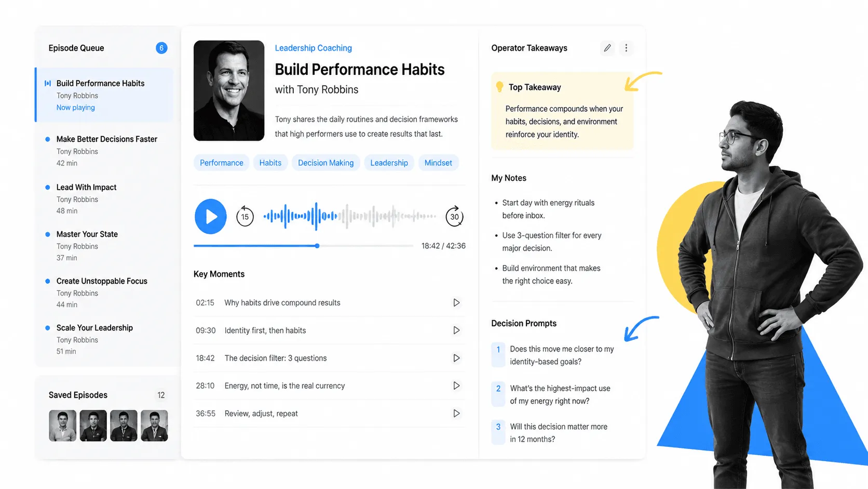Open the Leadership Coaching category link
Image resolution: width=868 pixels, height=489 pixels.
(x=313, y=48)
